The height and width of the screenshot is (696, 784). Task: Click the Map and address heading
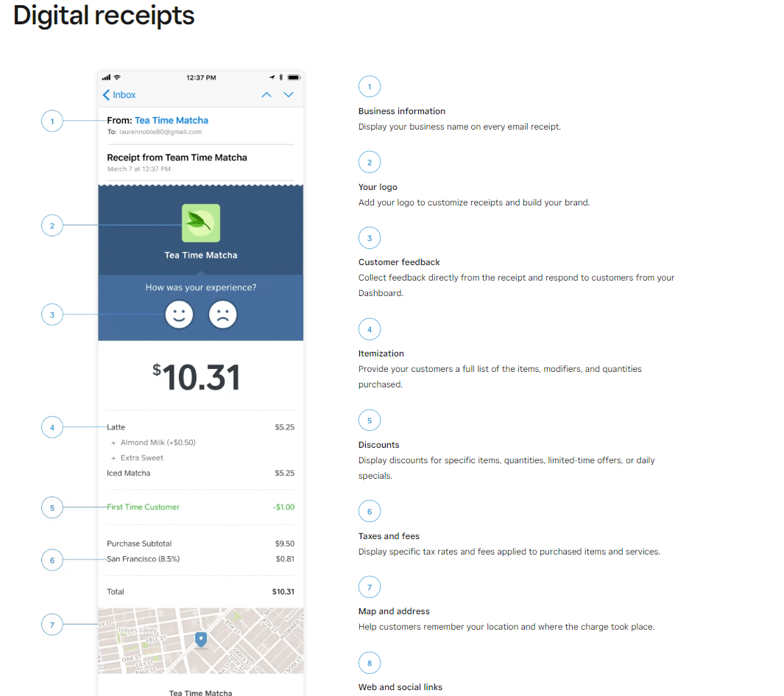click(394, 611)
